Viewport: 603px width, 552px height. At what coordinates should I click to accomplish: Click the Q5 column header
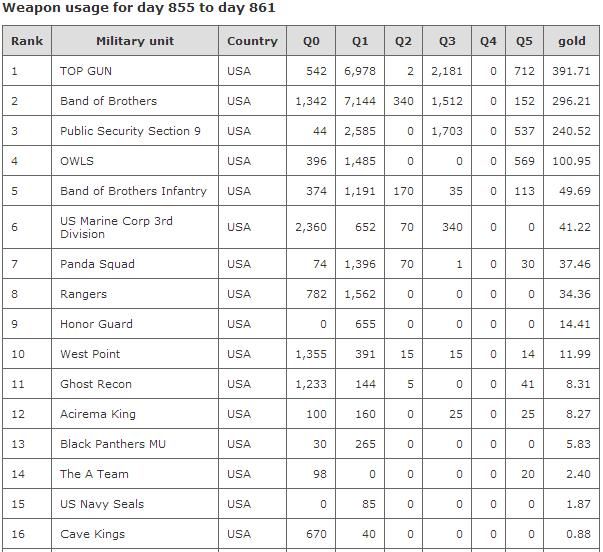point(525,41)
